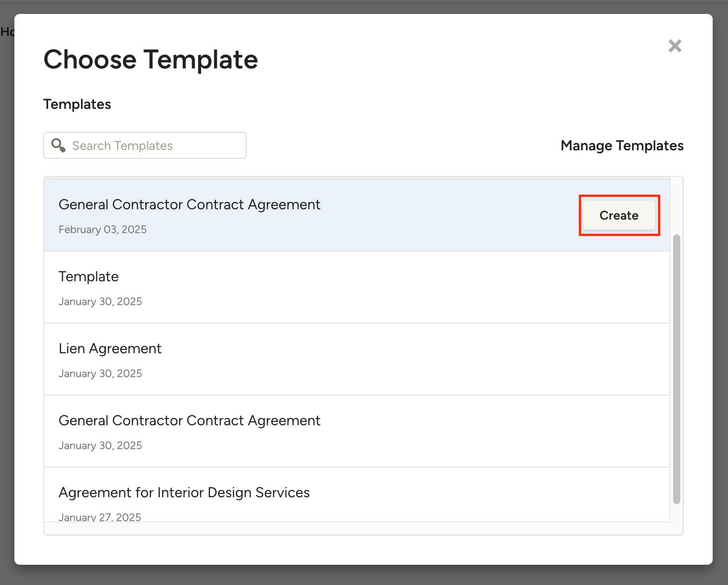Choose the template named Template

click(89, 277)
